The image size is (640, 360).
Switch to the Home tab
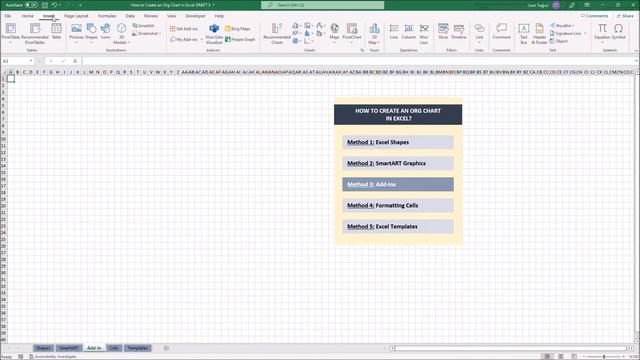28,16
